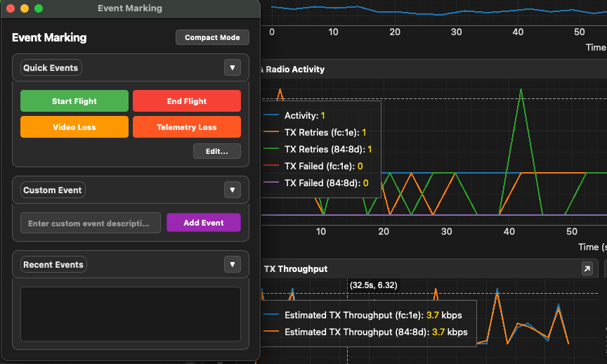Screen dimensions: 607x364
Task: Click the TX Failed (fc:1e) red swatch
Action: tap(273, 166)
